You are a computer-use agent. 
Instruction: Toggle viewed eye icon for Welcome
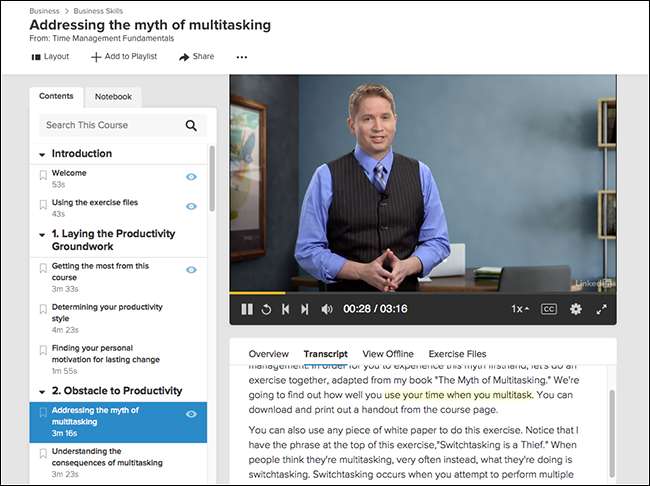[191, 177]
